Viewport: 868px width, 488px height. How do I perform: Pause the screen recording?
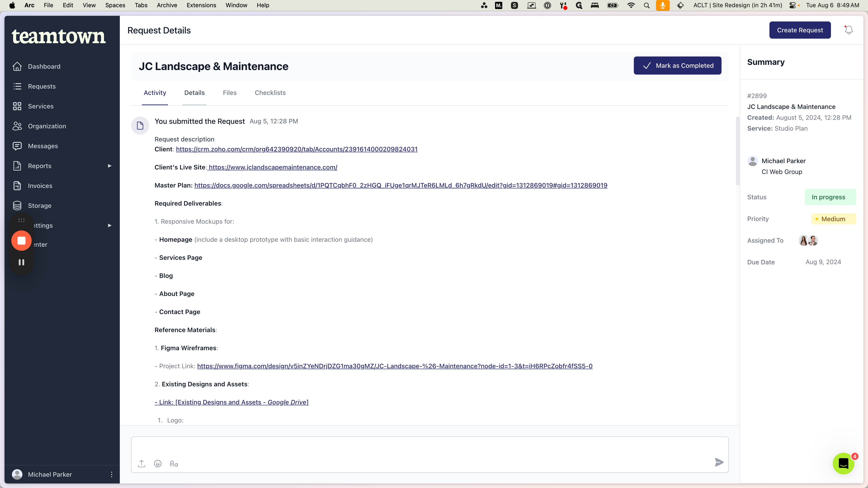21,262
